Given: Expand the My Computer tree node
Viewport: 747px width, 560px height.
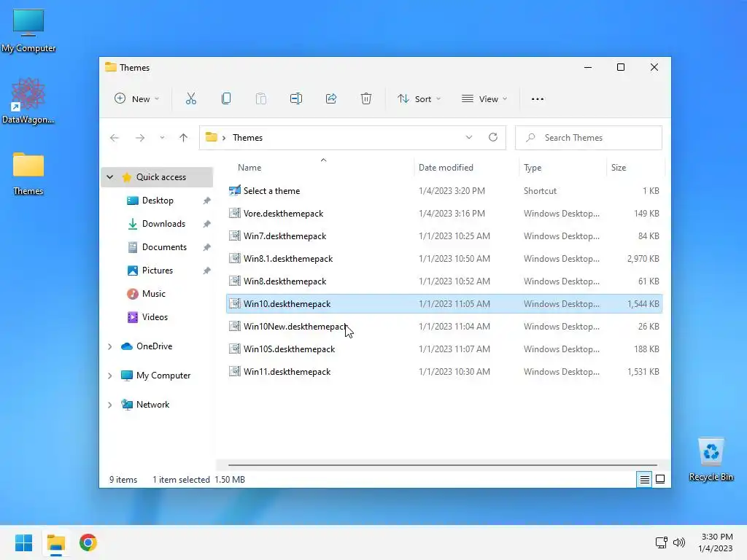Looking at the screenshot, I should [110, 376].
